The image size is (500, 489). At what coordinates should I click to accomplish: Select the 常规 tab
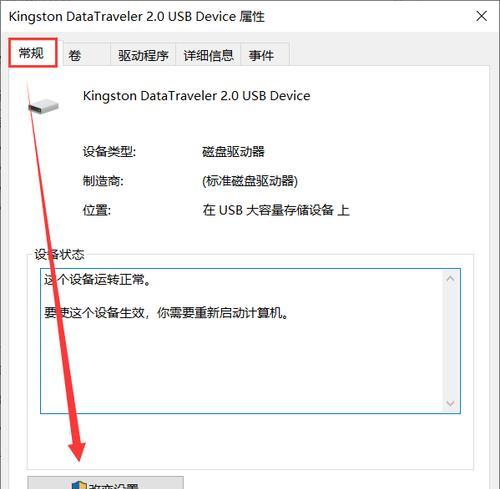(33, 53)
